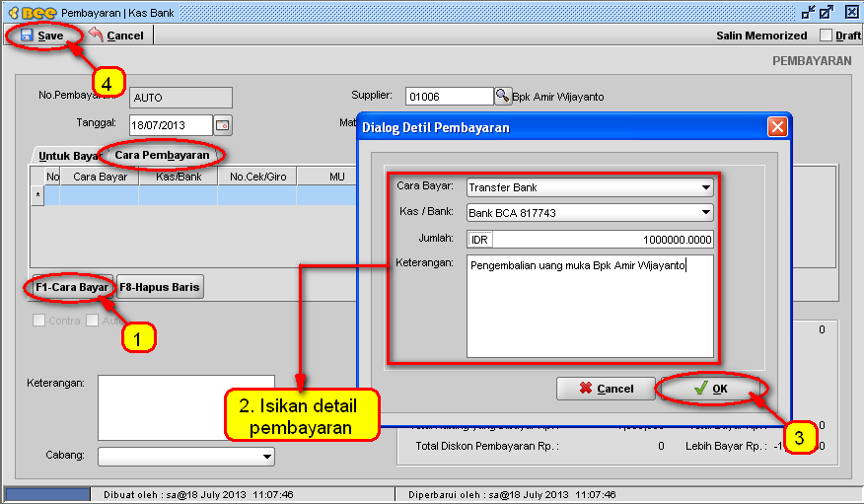Click the supplier name Bpk Amir Wijayanto

557,97
